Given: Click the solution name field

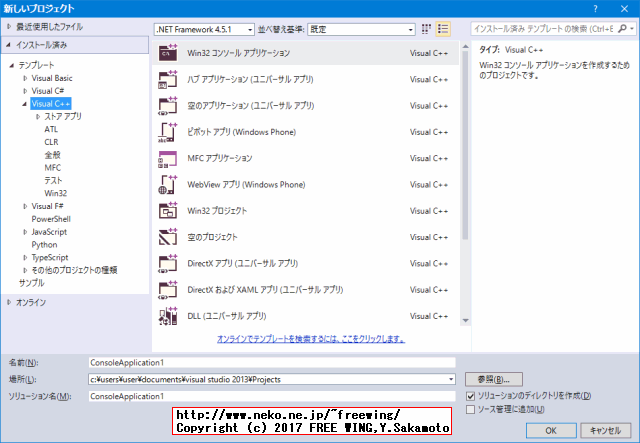Looking at the screenshot, I should coord(272,396).
